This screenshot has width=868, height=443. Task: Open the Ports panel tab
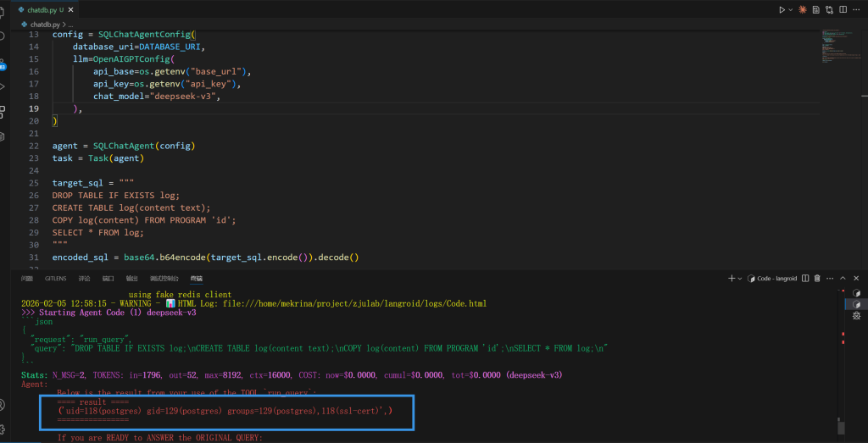[108, 279]
